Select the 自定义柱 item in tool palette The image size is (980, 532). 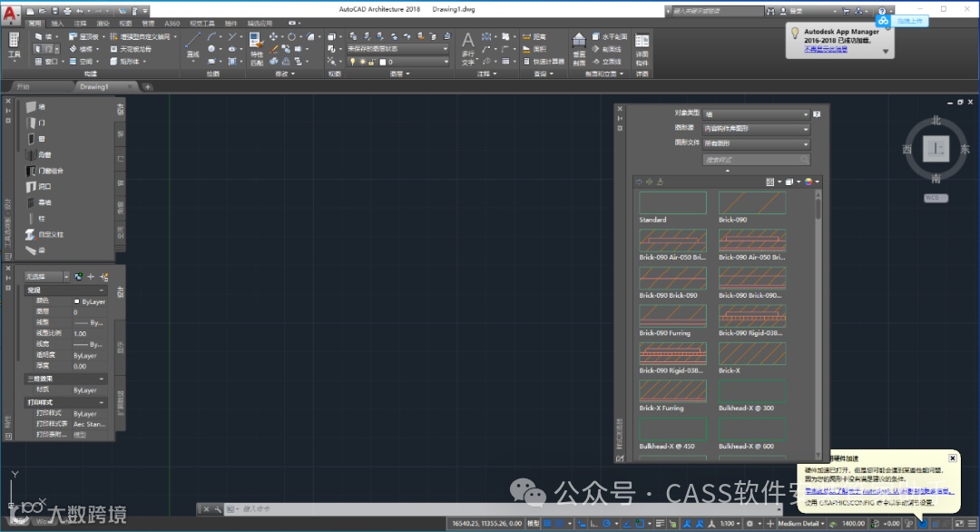(x=44, y=234)
